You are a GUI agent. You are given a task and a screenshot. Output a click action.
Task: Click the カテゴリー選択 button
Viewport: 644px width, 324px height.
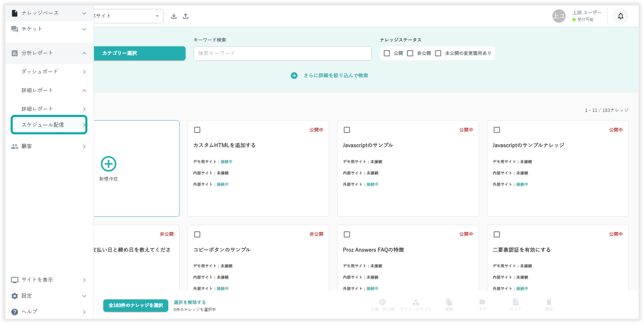[139, 53]
